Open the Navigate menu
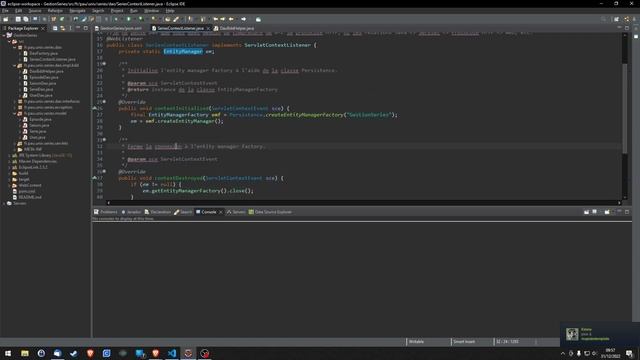This screenshot has width=640, height=360. click(77, 11)
